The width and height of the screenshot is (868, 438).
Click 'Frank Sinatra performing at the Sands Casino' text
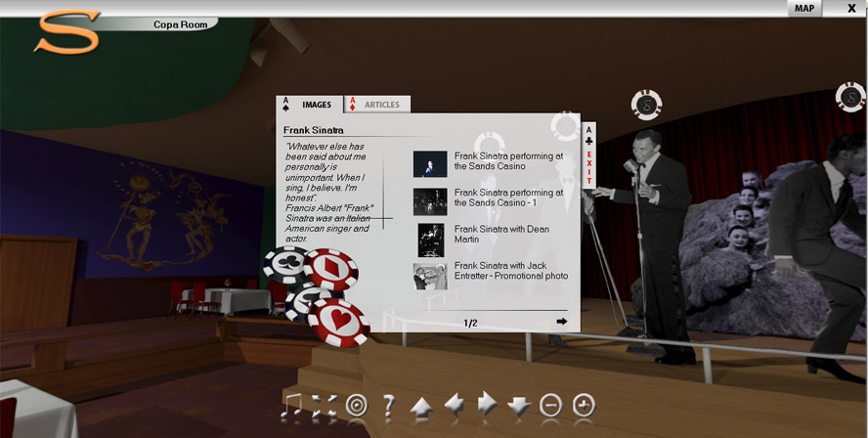point(508,161)
